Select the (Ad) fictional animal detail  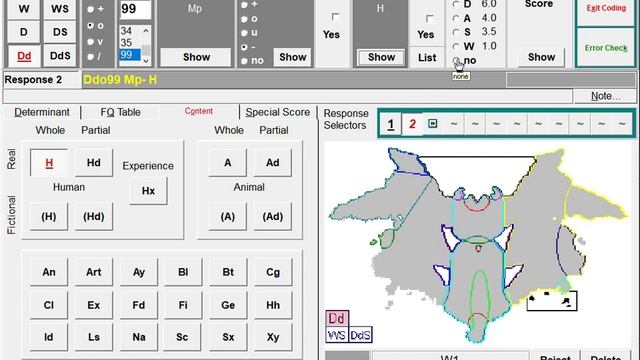tap(273, 216)
